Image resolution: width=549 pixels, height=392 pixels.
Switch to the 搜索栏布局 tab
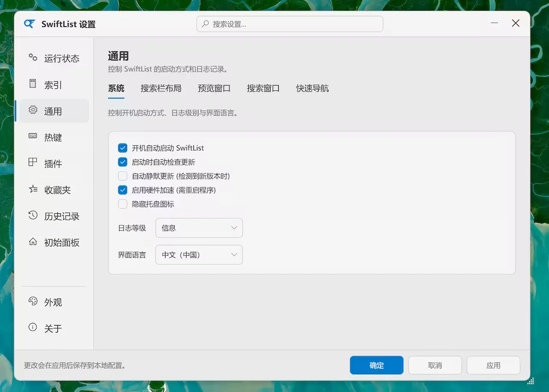click(161, 88)
